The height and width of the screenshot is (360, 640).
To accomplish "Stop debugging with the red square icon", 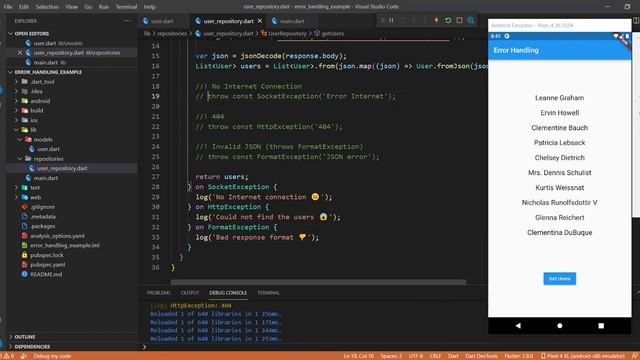I will (x=459, y=20).
